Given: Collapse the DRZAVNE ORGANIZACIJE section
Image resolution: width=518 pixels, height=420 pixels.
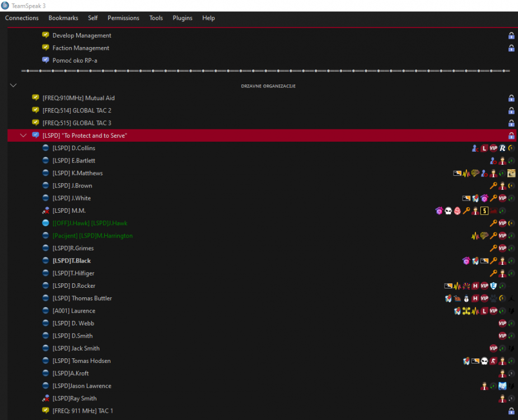Looking at the screenshot, I should [13, 85].
